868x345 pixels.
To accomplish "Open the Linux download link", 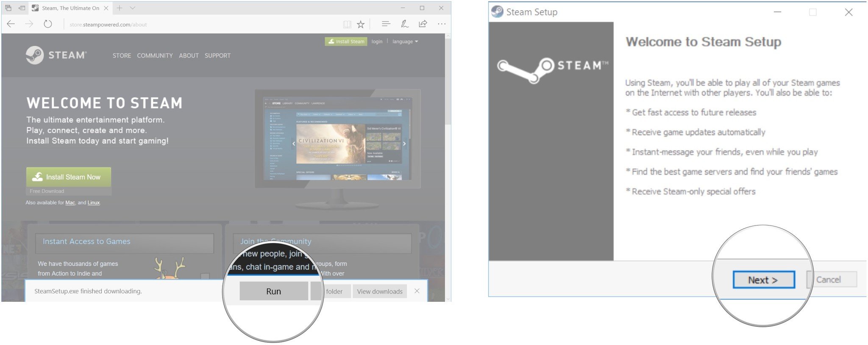I will click(x=93, y=203).
